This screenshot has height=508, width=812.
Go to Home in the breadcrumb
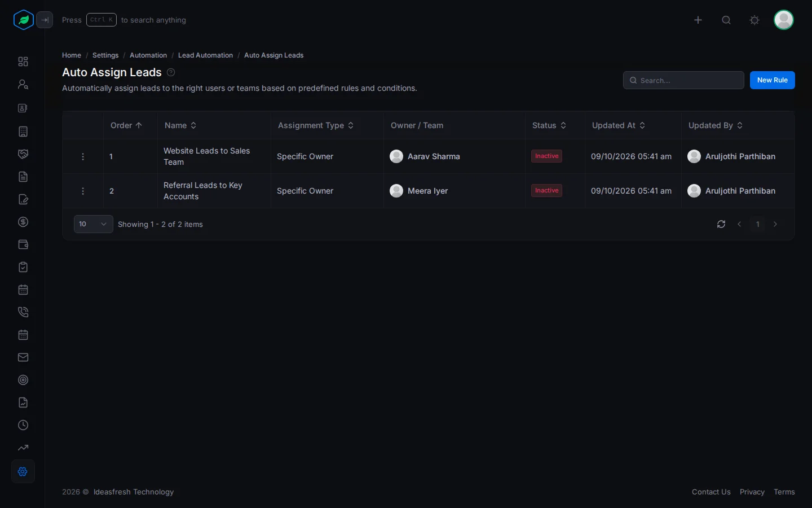pos(72,55)
